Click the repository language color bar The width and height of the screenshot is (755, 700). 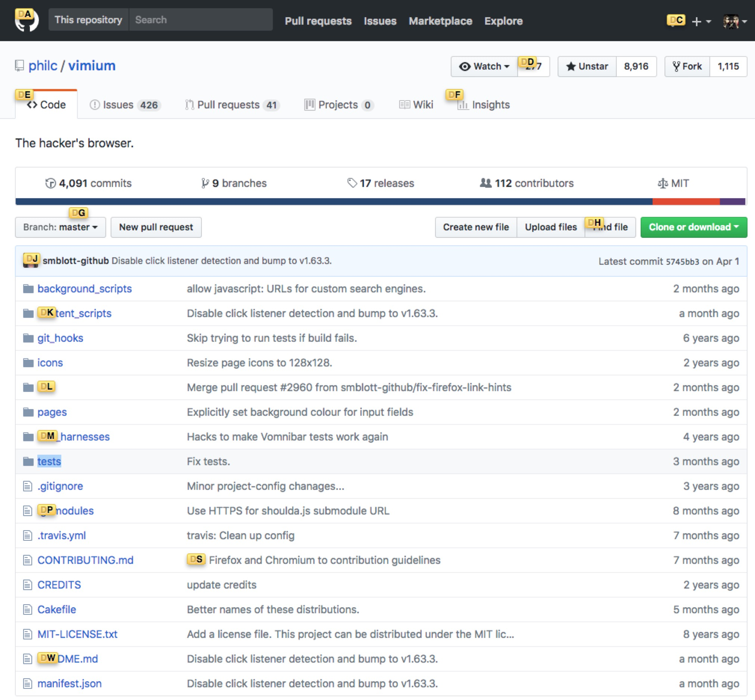point(333,202)
